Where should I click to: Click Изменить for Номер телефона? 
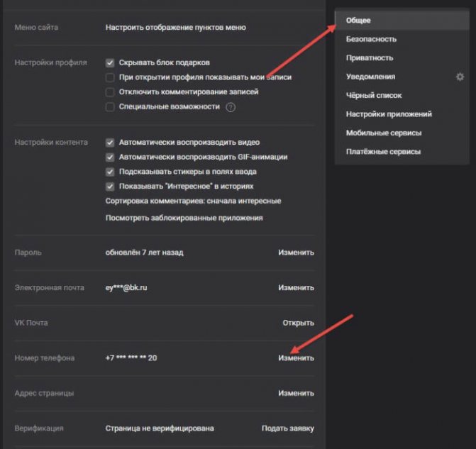point(296,358)
